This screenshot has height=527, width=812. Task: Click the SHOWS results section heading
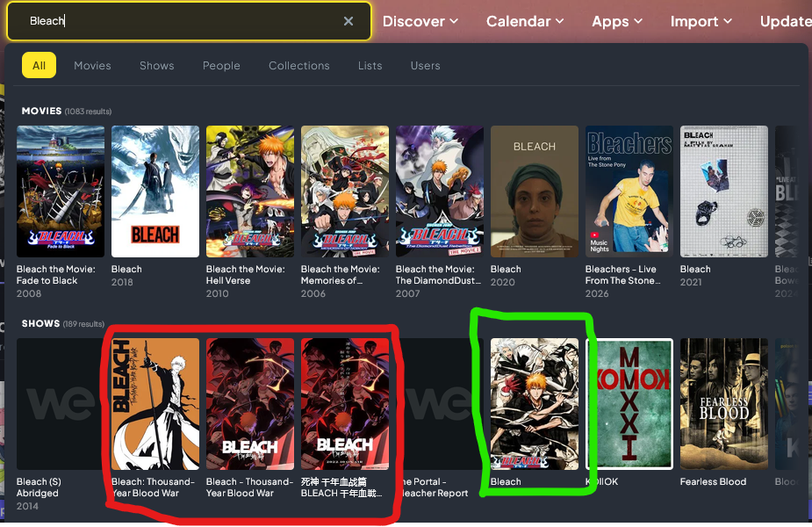(40, 323)
